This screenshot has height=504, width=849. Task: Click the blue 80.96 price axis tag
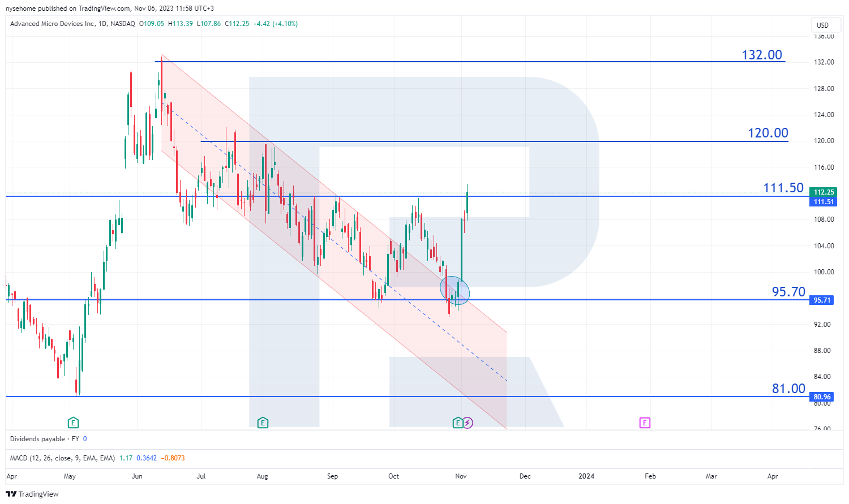click(821, 397)
